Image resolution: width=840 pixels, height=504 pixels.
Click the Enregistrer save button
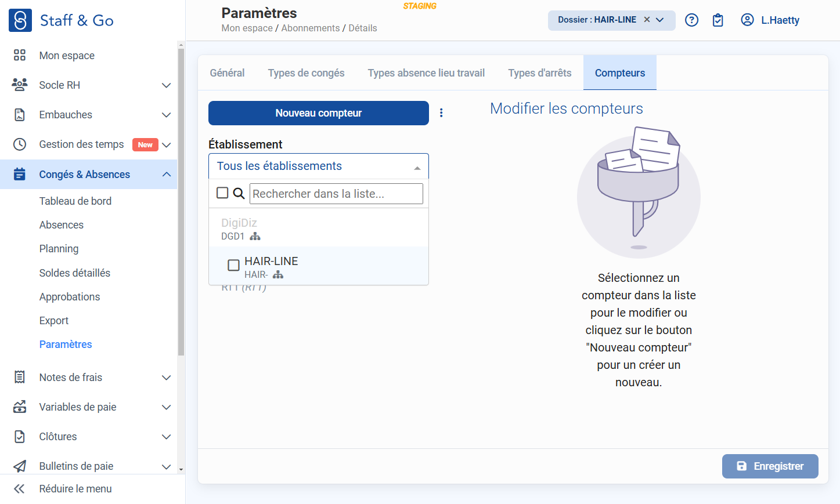click(x=770, y=466)
